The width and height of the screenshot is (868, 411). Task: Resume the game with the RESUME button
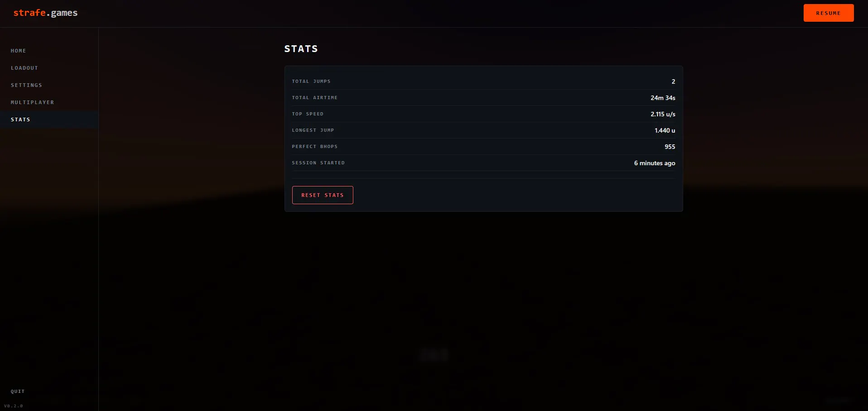coord(829,13)
